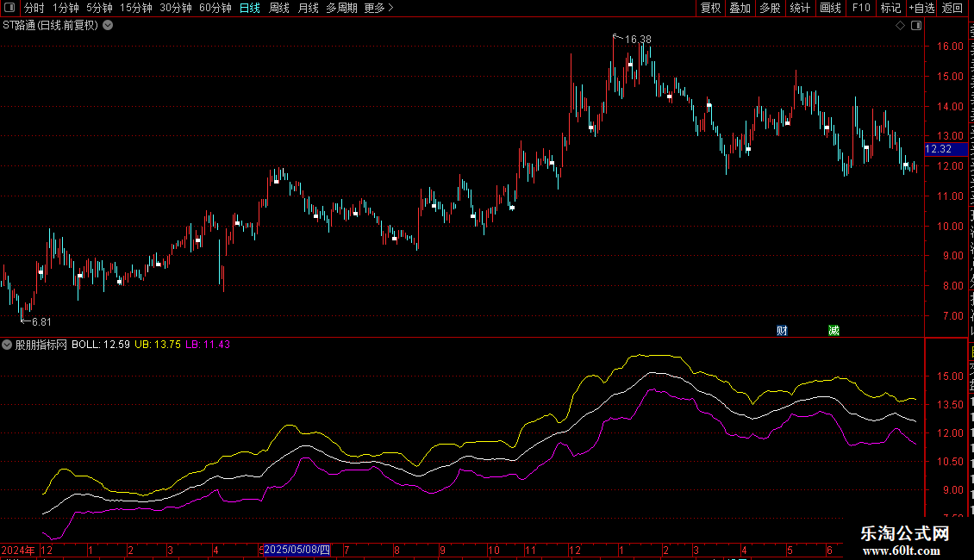Open 多周期 multi-period view

pyautogui.click(x=341, y=8)
